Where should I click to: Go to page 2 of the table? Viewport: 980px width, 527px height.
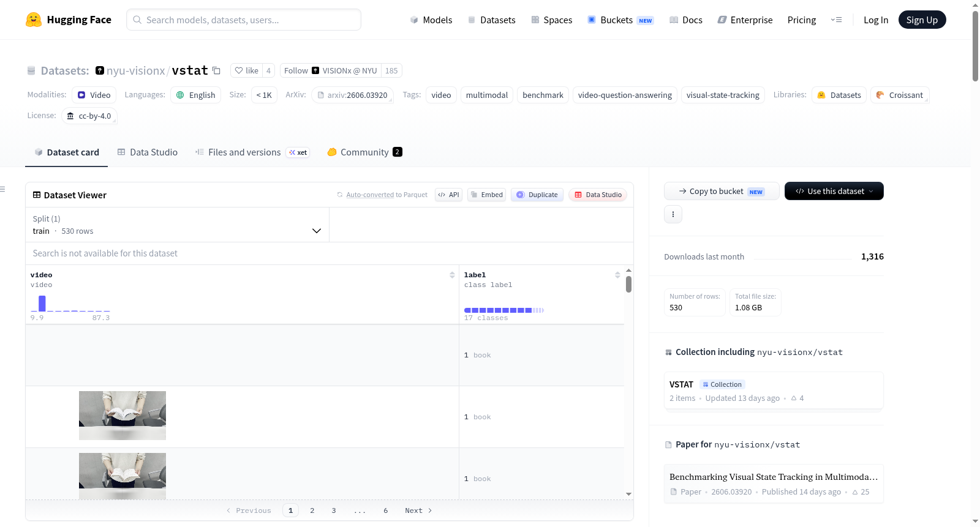[x=312, y=510]
